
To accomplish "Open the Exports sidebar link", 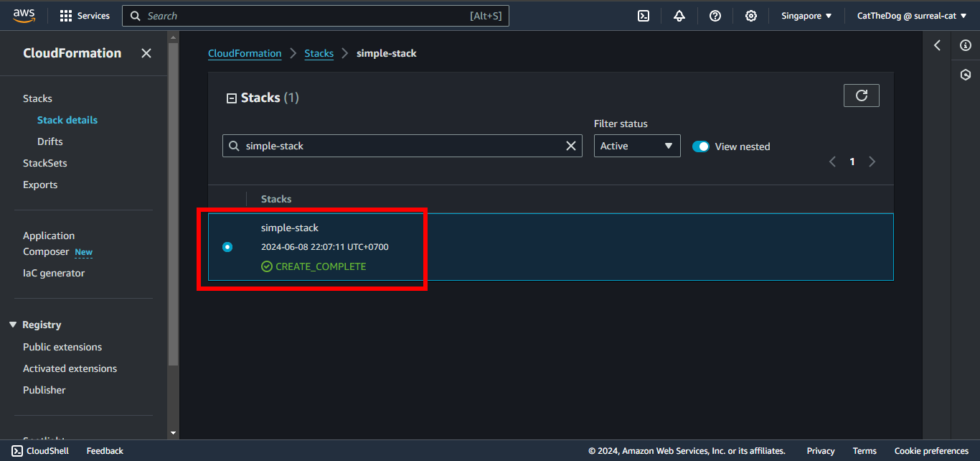I will (x=40, y=185).
